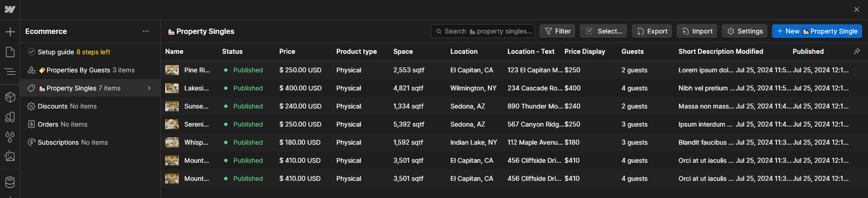Sort by the Published column header
868x198 pixels.
(x=808, y=52)
